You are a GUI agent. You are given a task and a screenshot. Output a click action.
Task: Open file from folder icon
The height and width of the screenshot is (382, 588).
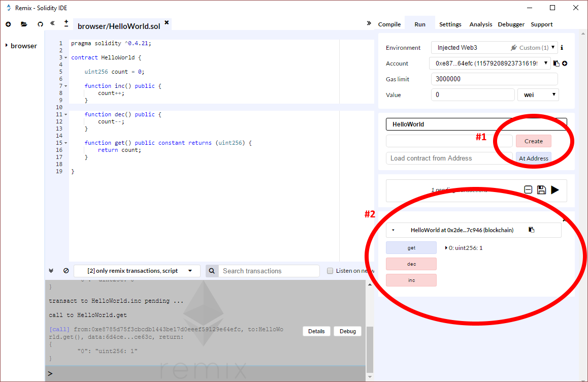(x=24, y=24)
